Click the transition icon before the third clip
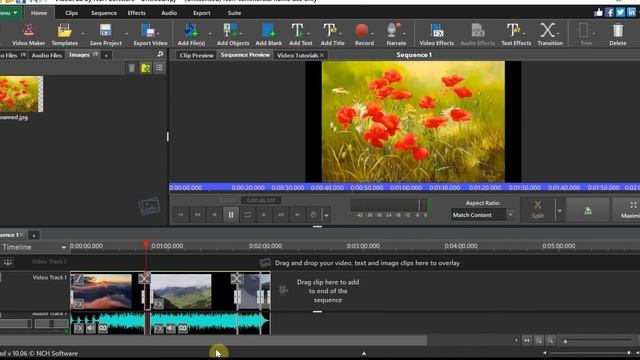Image resolution: width=640 pixels, height=360 pixels. point(237,279)
